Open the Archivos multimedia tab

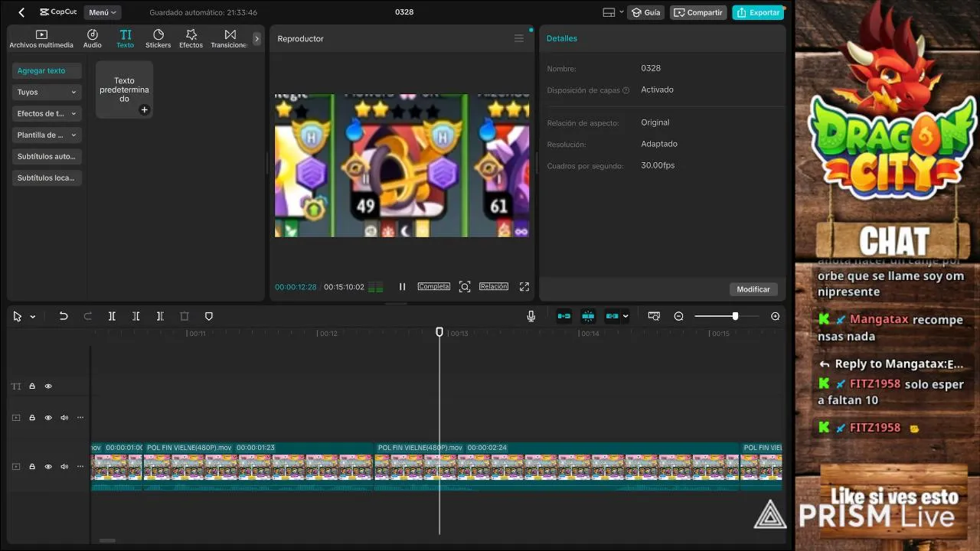[41, 39]
